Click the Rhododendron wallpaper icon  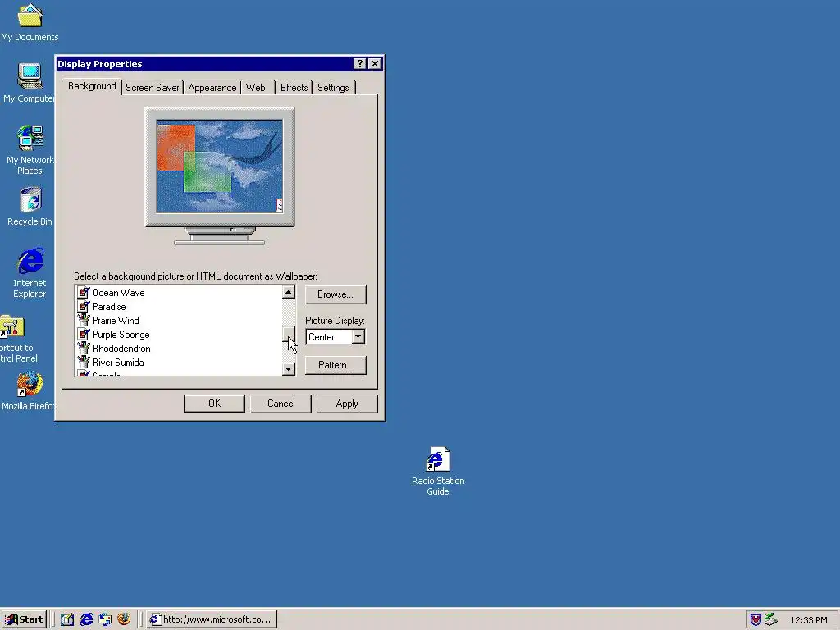84,348
